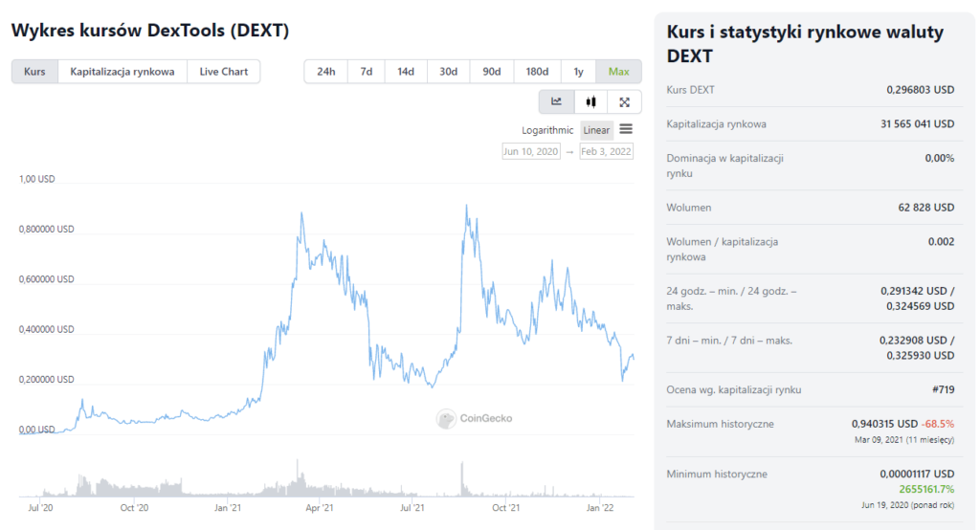Toggle Linear scale
Viewport: 980px width, 530px height.
596,130
